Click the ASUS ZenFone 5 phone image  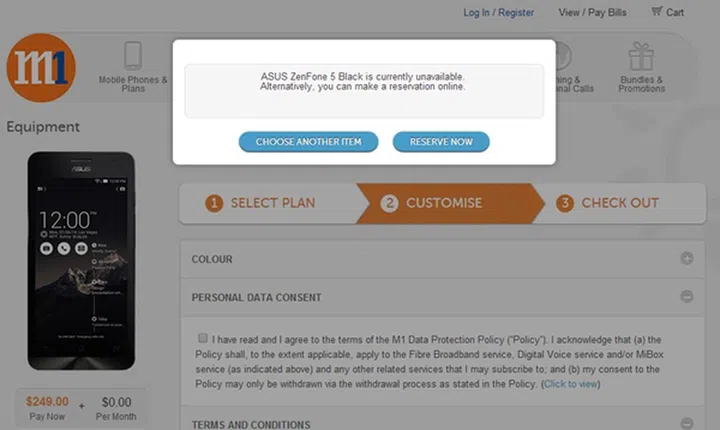coord(80,260)
